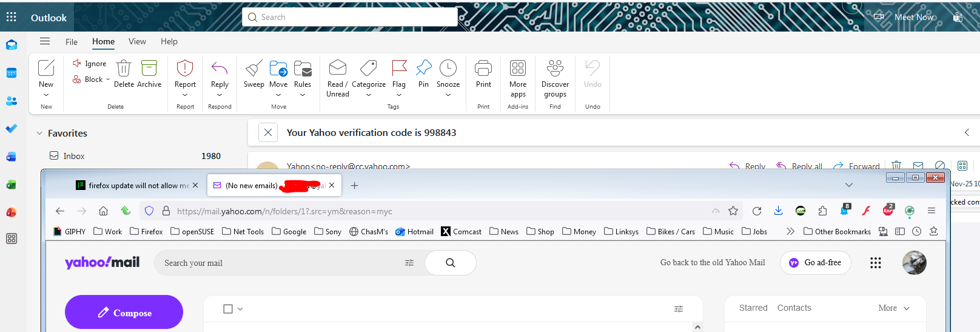980x332 pixels.
Task: Click Go back to old Yahoo Mail
Action: click(712, 263)
